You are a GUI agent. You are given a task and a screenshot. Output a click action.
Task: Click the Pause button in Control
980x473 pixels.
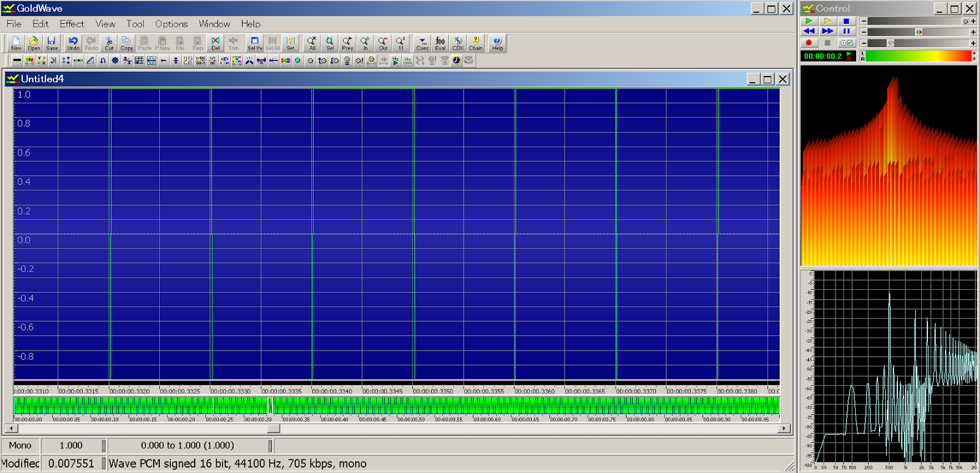click(846, 31)
